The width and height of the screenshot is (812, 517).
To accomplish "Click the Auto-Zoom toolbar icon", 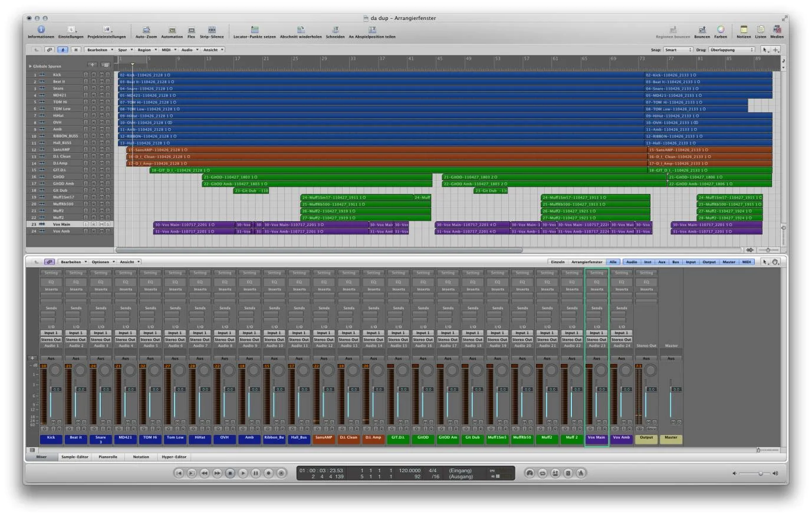I will (x=146, y=30).
